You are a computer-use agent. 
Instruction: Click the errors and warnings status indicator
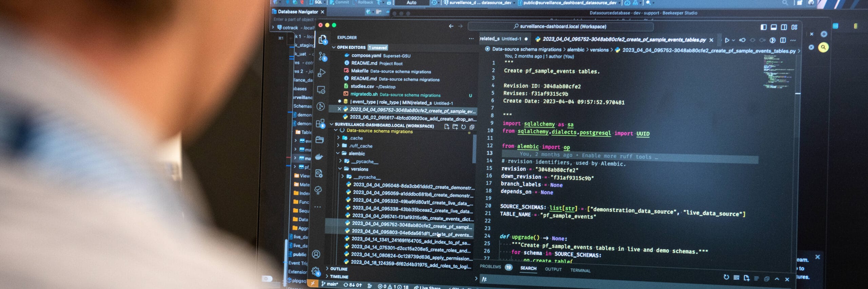click(393, 286)
